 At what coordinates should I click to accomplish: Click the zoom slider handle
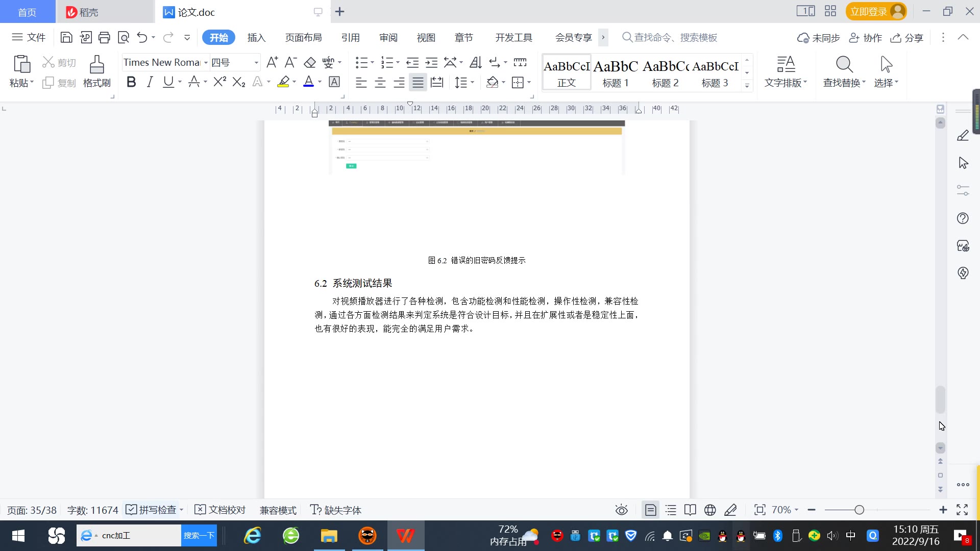tap(859, 510)
